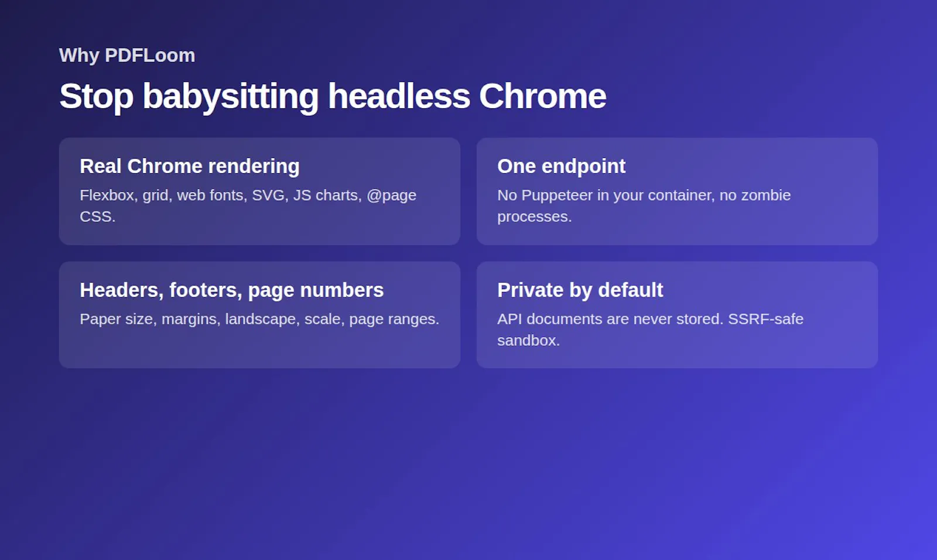Click the 'Why PDFLoom' section label
This screenshot has height=560, width=937.
127,55
